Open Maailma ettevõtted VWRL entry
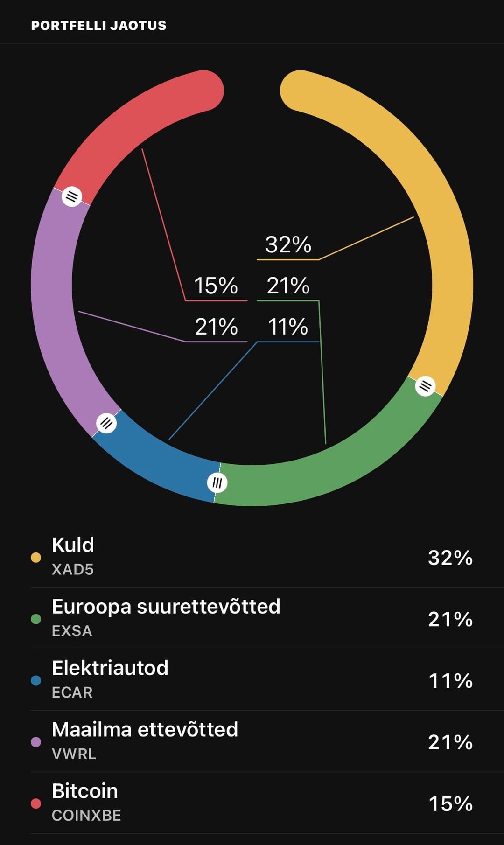Viewport: 504px width, 845px height. click(252, 742)
